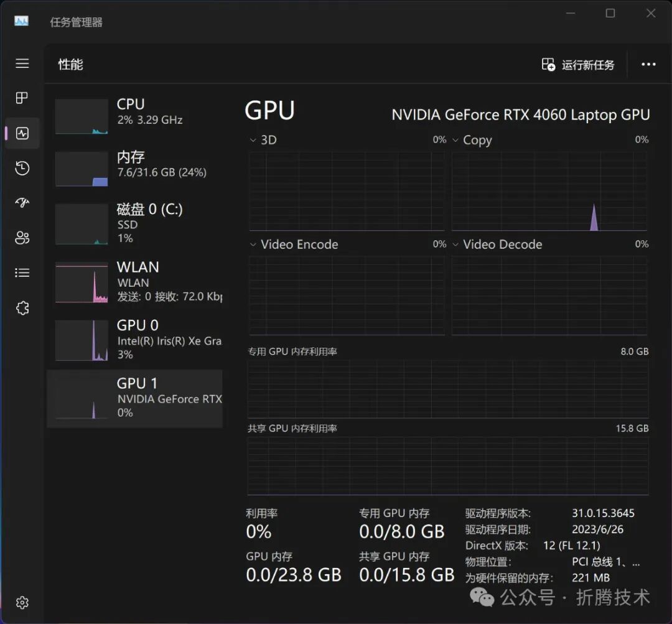Open the App history icon
The height and width of the screenshot is (624, 672).
pos(22,168)
